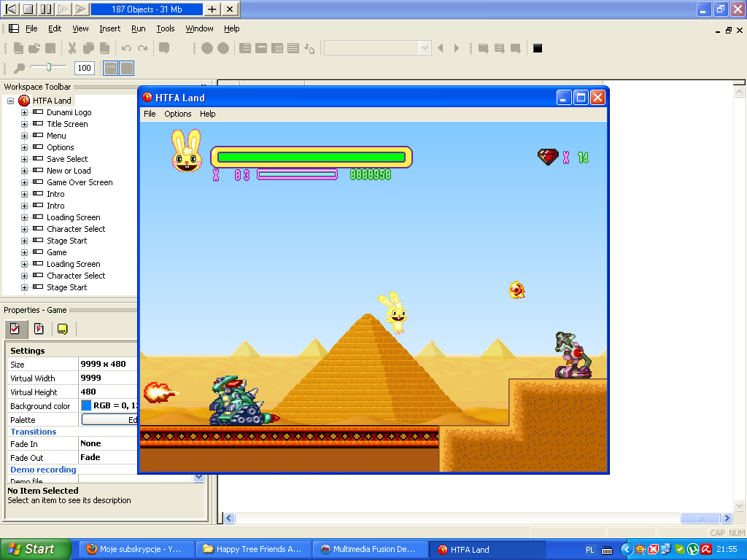Collapse the HTFA Land tree root

tap(10, 101)
